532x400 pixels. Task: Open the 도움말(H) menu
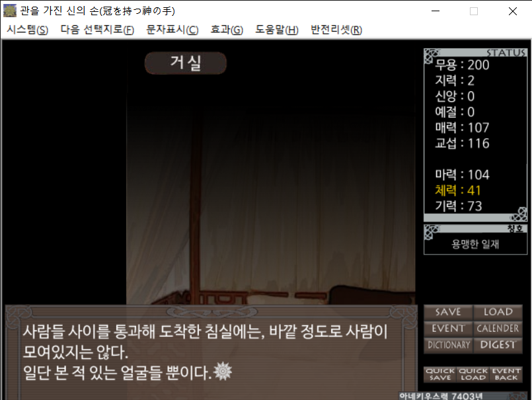point(276,30)
